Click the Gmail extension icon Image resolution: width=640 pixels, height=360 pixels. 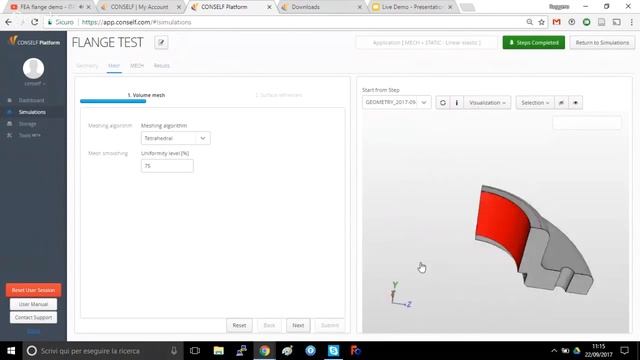point(556,22)
